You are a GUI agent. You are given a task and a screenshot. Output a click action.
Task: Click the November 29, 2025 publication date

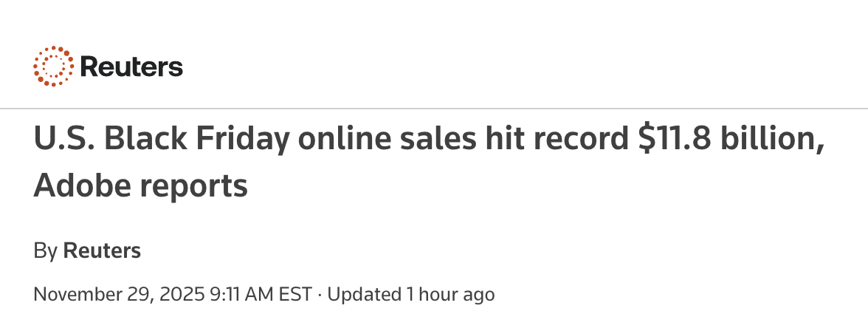[119, 294]
